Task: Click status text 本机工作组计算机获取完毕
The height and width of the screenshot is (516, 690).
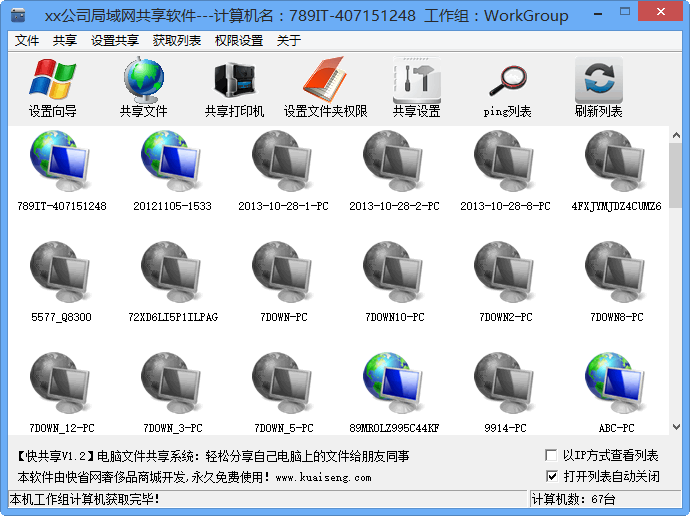Action: pyautogui.click(x=84, y=499)
